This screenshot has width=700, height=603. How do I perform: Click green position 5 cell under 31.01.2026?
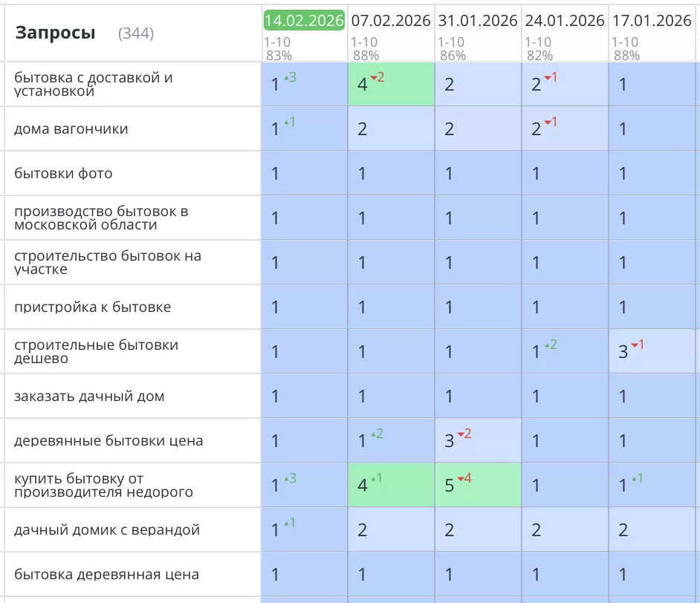pos(478,486)
